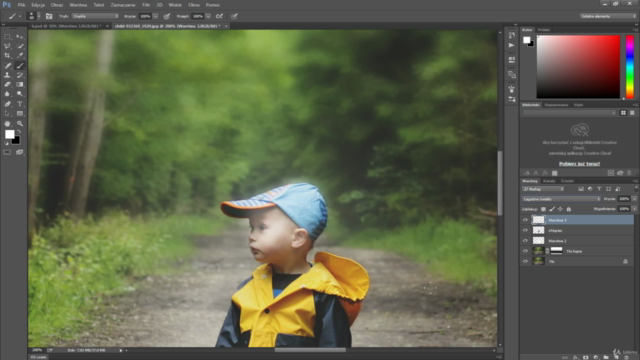This screenshot has height=360, width=640.
Task: Select the Horizontal Type tool
Action: coord(20,104)
